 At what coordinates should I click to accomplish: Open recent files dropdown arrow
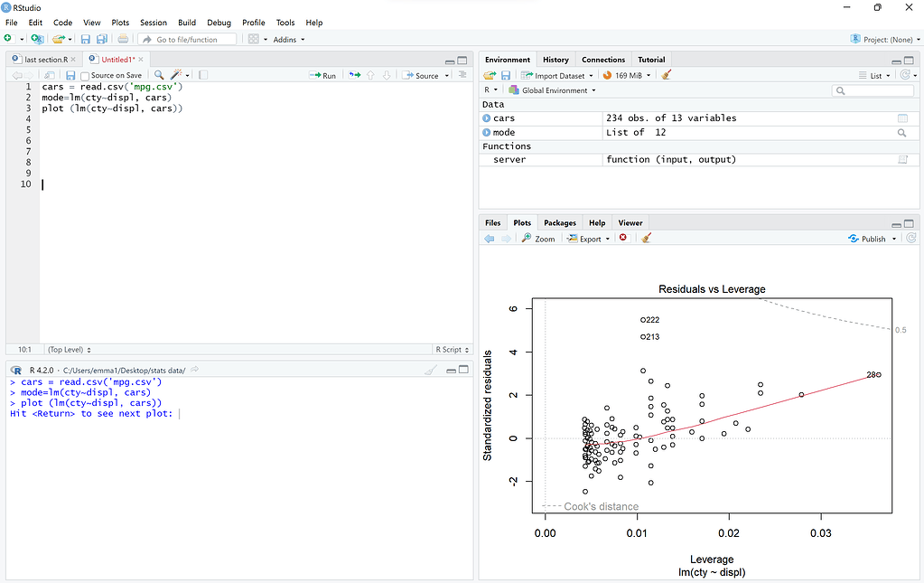[x=70, y=40]
